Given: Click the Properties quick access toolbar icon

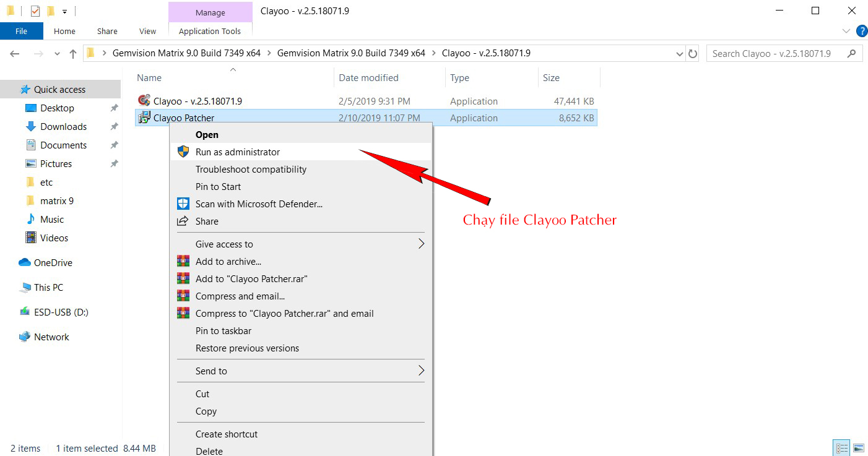Looking at the screenshot, I should coord(35,11).
